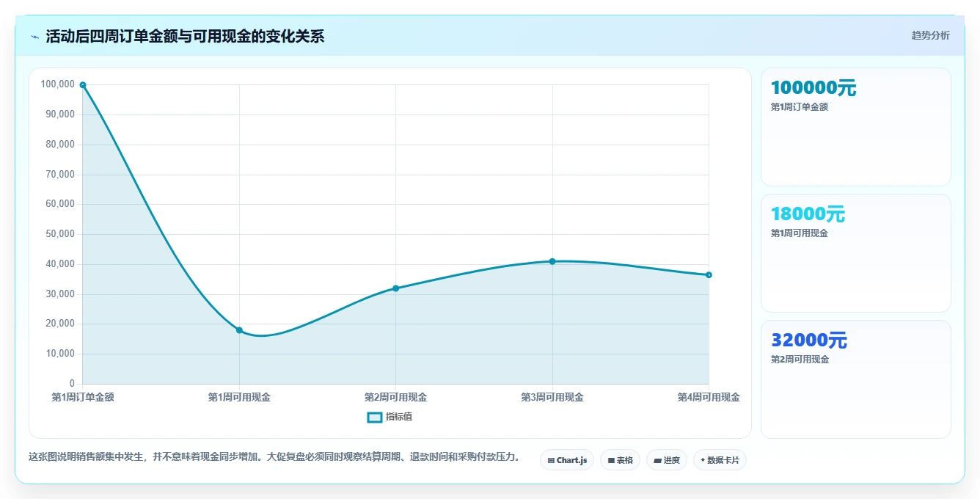Click the 趋势分析 label in header

tap(930, 35)
